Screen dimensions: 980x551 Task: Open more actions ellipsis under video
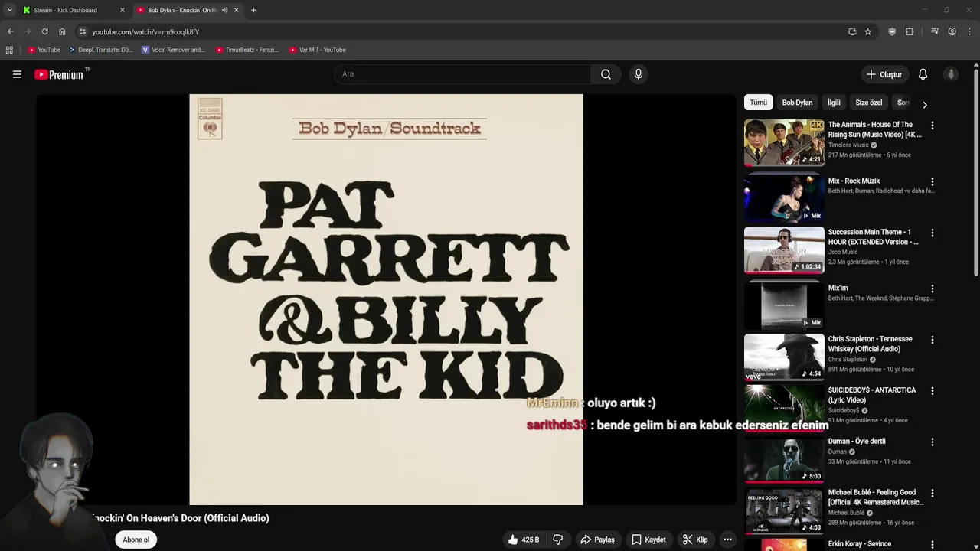coord(727,540)
